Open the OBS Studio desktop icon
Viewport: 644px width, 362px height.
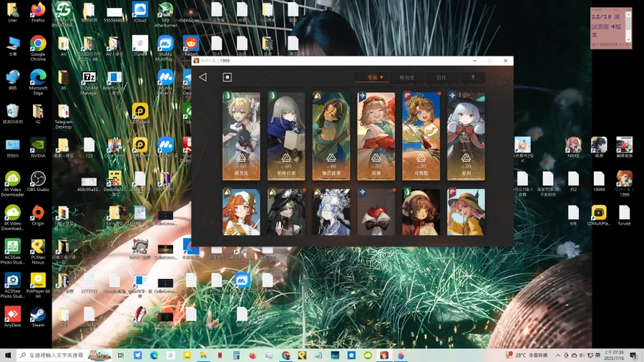click(x=38, y=182)
